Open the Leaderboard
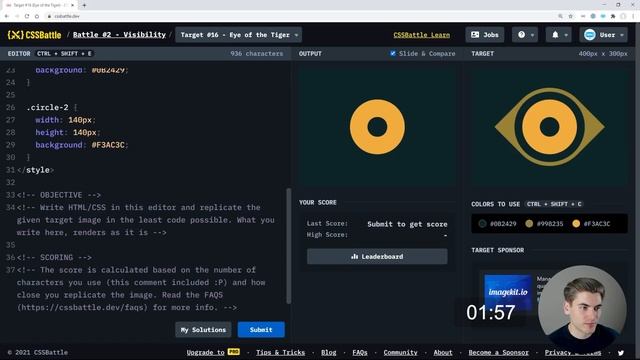The height and width of the screenshot is (360, 640). click(x=377, y=257)
